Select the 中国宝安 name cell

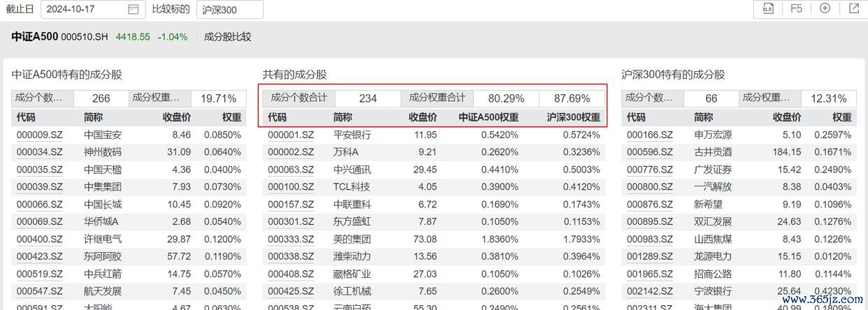tap(103, 135)
